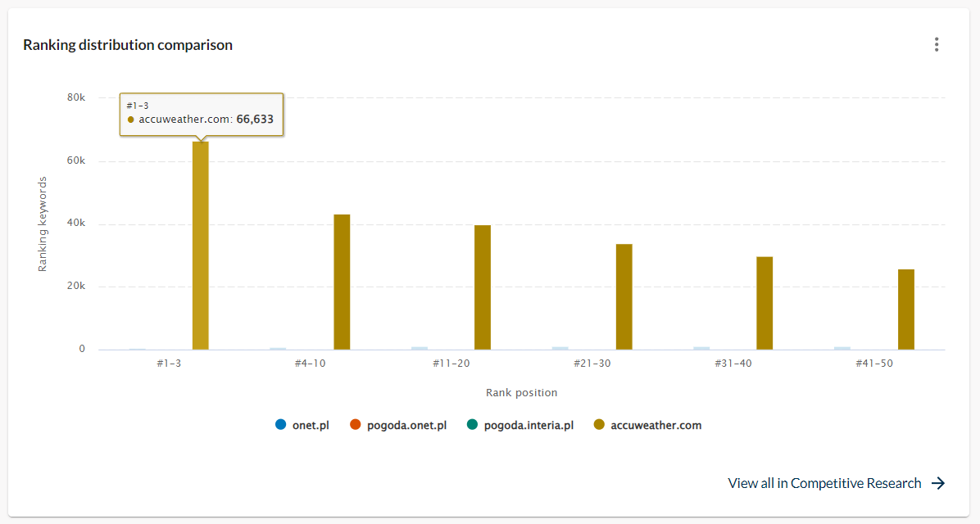Click the small onet.pl bar at #41-50
This screenshot has width=980, height=524.
pyautogui.click(x=842, y=348)
